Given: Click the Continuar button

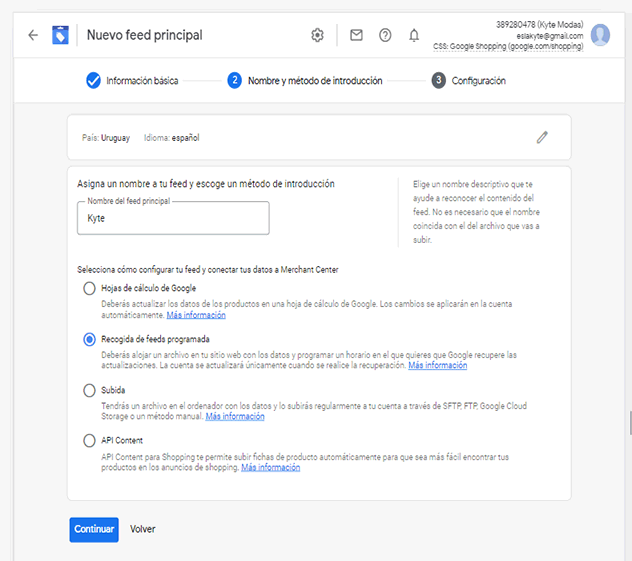Looking at the screenshot, I should 94,530.
